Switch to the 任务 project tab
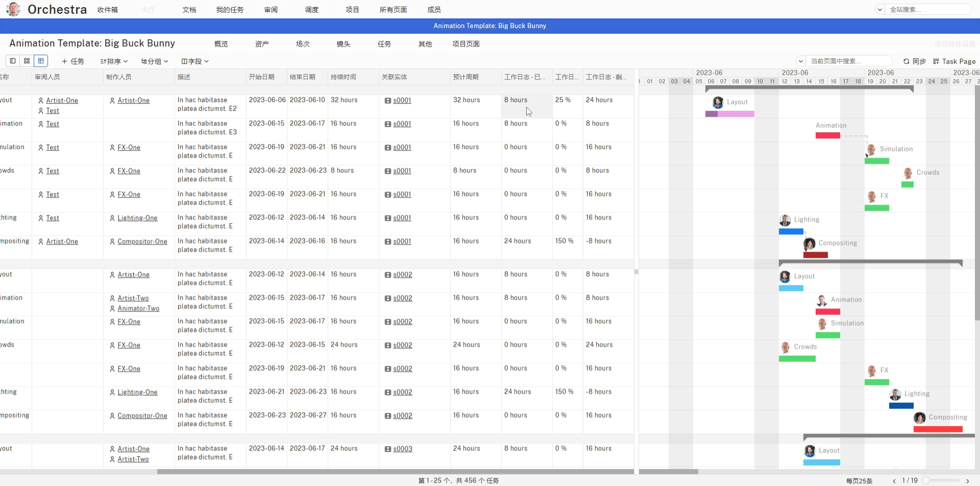The height and width of the screenshot is (486, 980). click(384, 44)
